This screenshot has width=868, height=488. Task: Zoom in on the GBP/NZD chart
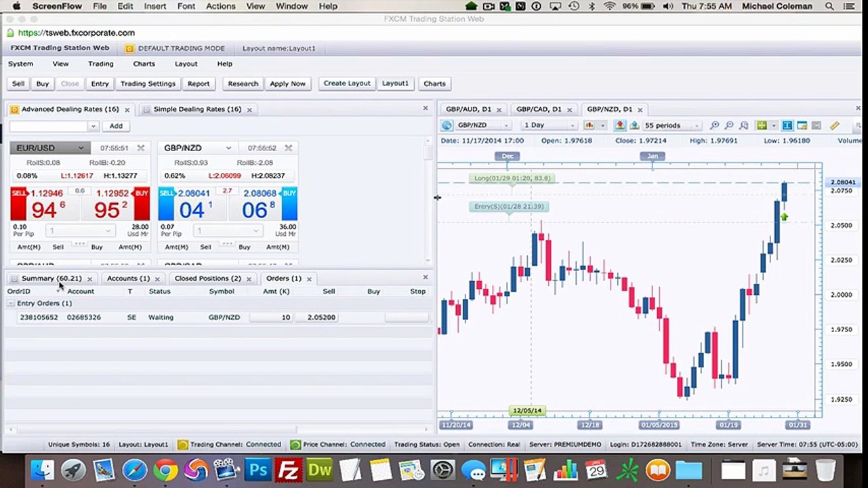tap(714, 125)
